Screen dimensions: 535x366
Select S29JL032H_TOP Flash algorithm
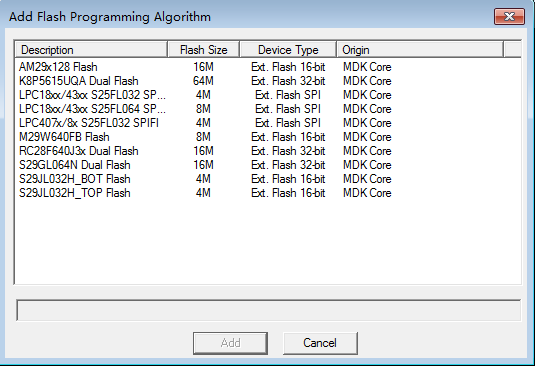coord(75,193)
